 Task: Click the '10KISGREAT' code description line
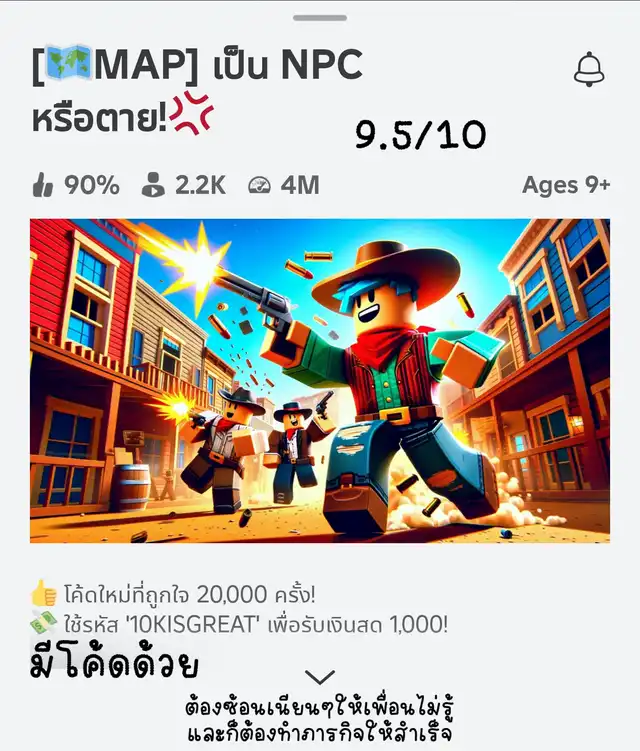pos(256,625)
